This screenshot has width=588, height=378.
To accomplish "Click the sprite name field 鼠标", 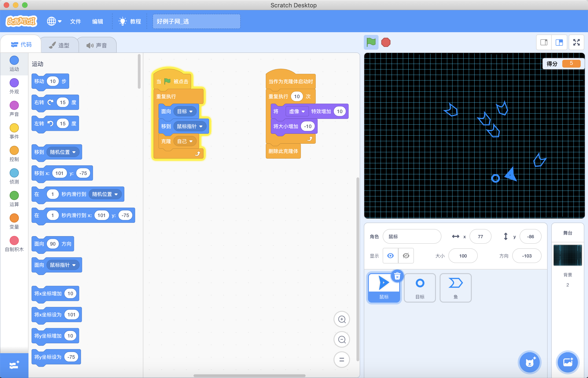I will (x=412, y=236).
